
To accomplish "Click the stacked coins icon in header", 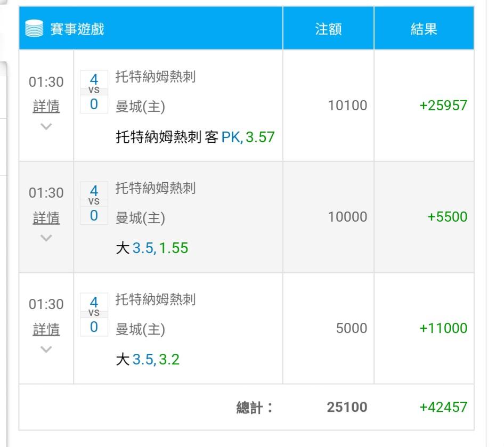I will [34, 28].
